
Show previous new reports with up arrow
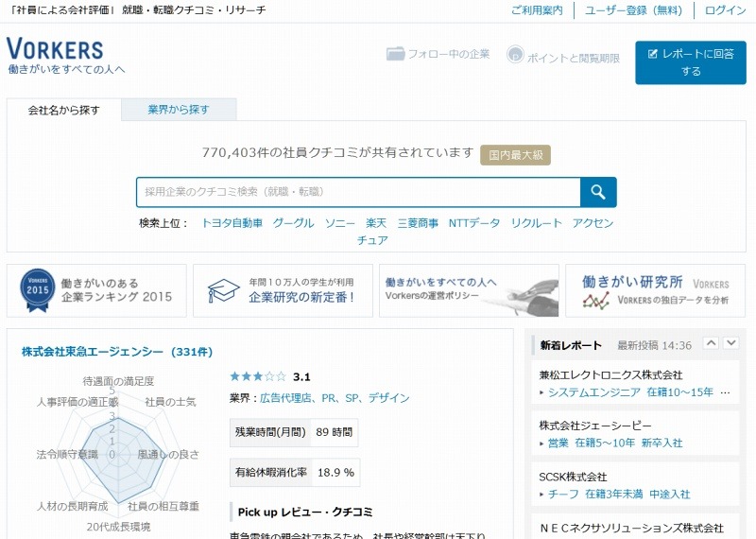[711, 343]
